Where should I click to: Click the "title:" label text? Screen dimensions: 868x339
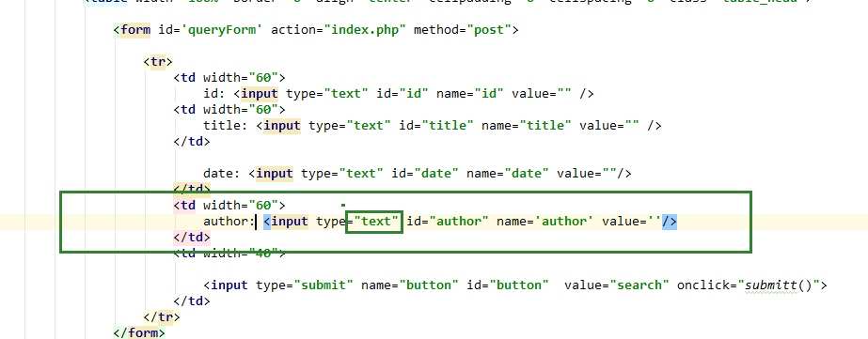click(x=226, y=126)
